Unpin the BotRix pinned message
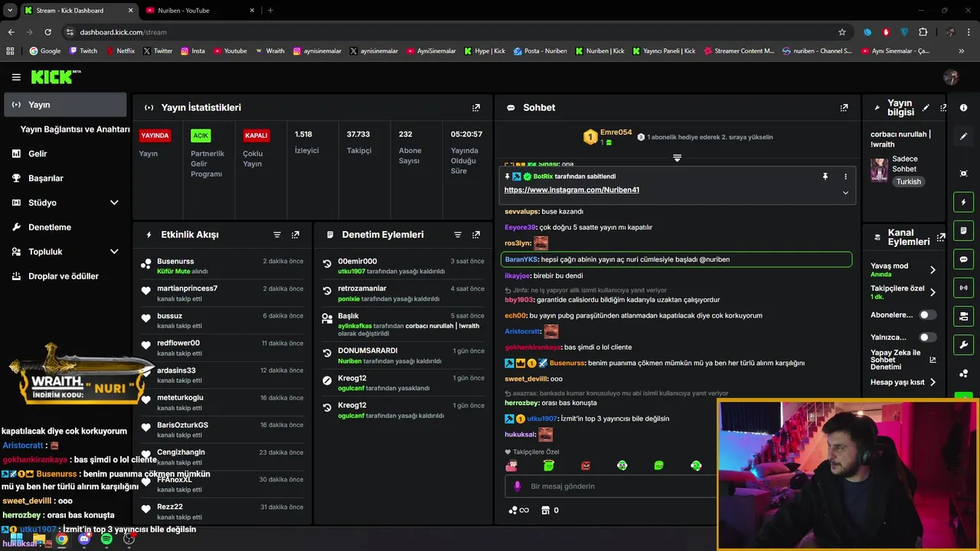 pyautogui.click(x=825, y=177)
